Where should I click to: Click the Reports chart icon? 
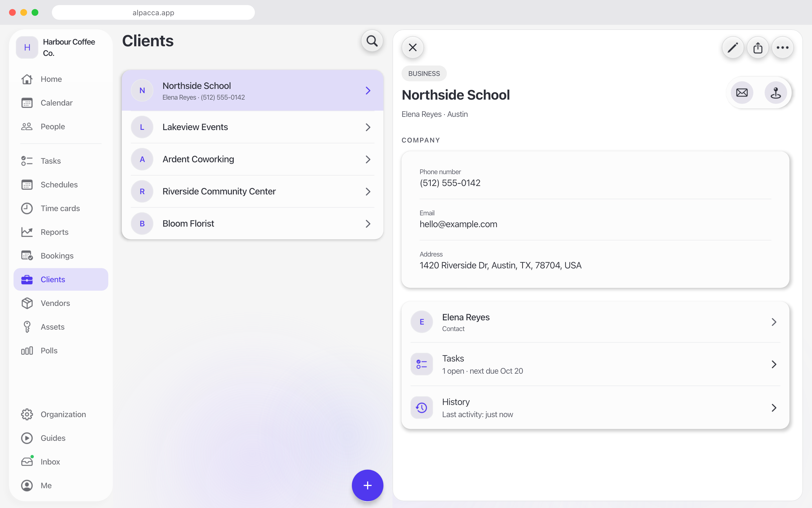(27, 232)
